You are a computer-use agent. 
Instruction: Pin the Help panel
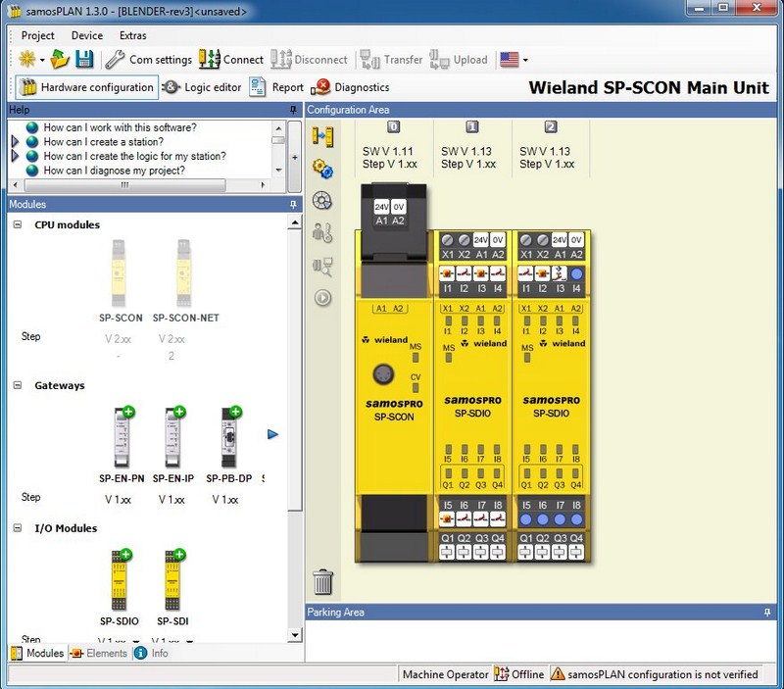tap(293, 110)
